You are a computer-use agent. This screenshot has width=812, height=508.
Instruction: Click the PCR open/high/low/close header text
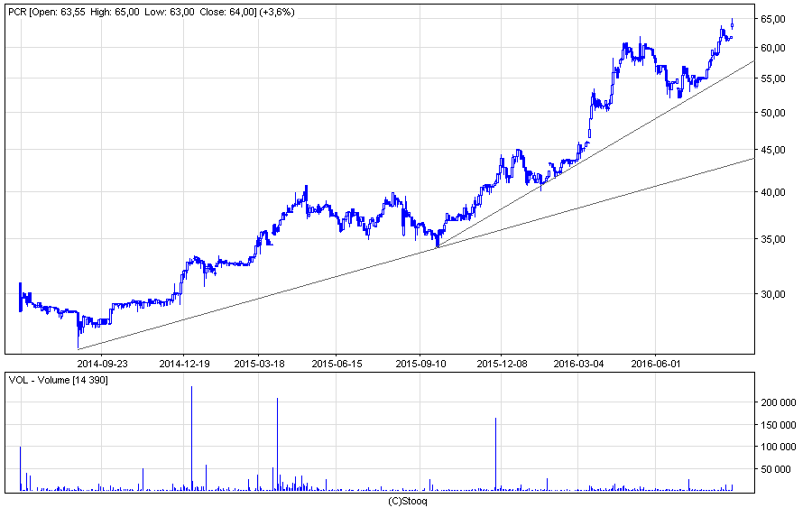pyautogui.click(x=152, y=12)
